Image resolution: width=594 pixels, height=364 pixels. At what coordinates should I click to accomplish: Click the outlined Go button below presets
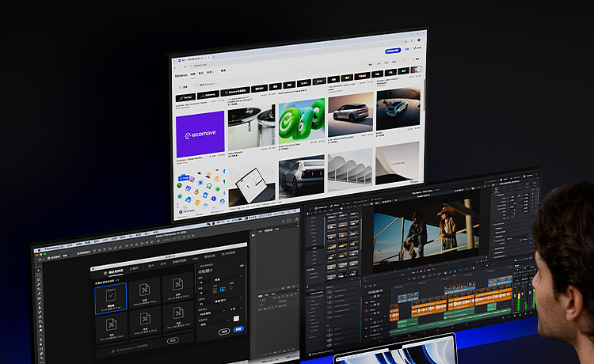click(x=173, y=340)
